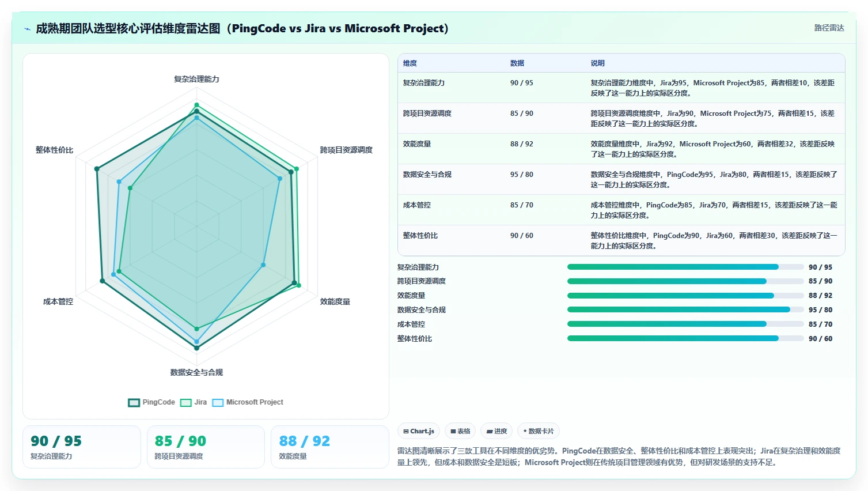Click the 路径雷达 label
This screenshot has width=868, height=491.
829,28
